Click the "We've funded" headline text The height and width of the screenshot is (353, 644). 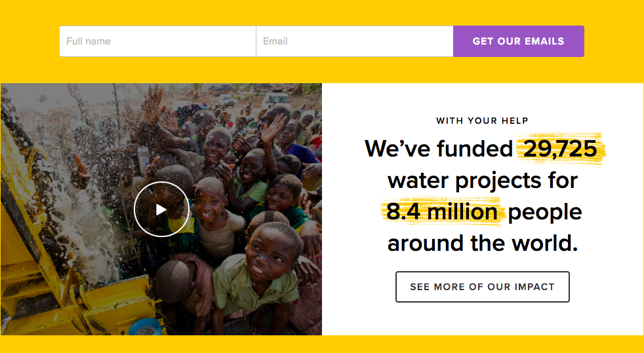[439, 149]
